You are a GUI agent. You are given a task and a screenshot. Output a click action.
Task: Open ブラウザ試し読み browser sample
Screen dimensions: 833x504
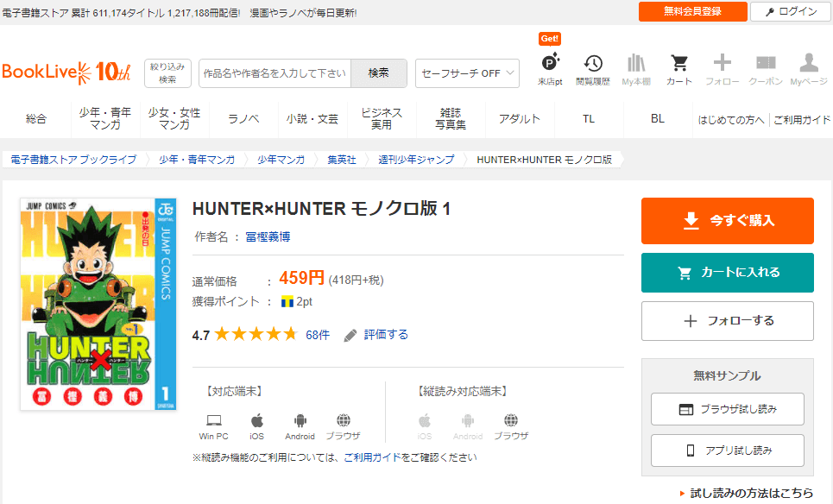(x=727, y=409)
